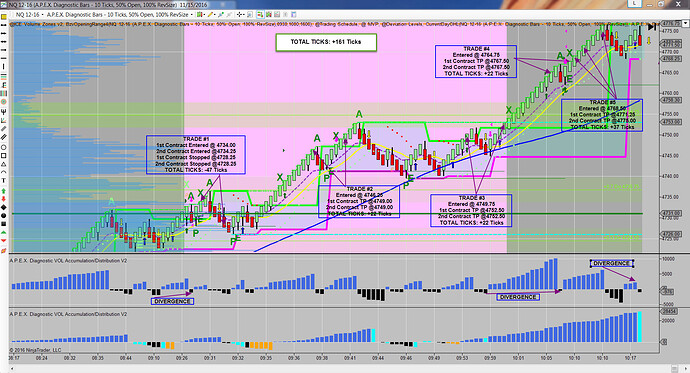Viewport: 690px width, 373px height.
Task: Select the circular target drawing tool
Action: point(4,102)
